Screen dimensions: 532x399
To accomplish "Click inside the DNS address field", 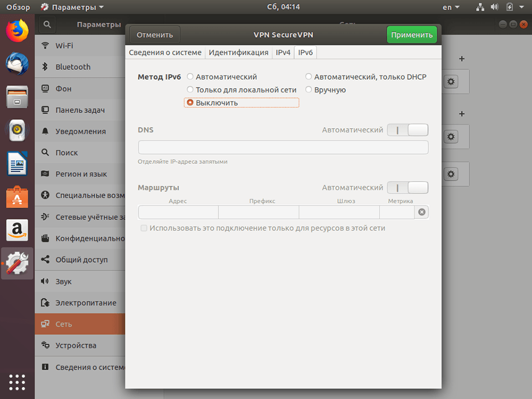I will click(283, 147).
